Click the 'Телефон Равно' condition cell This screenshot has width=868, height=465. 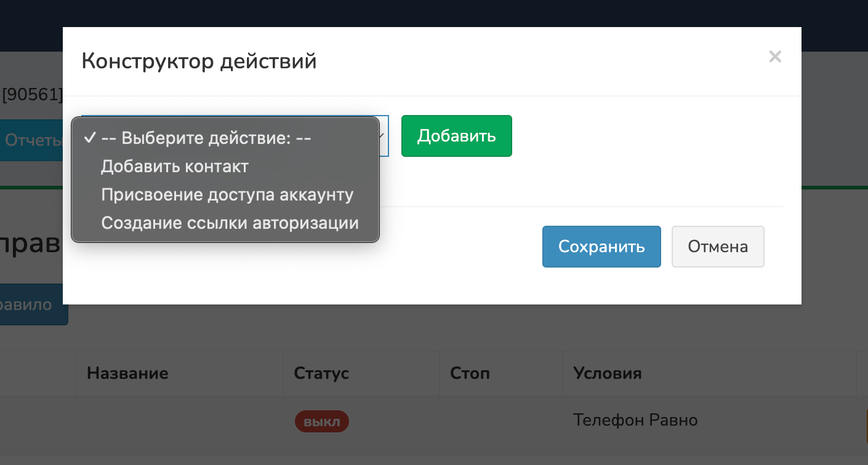point(635,420)
